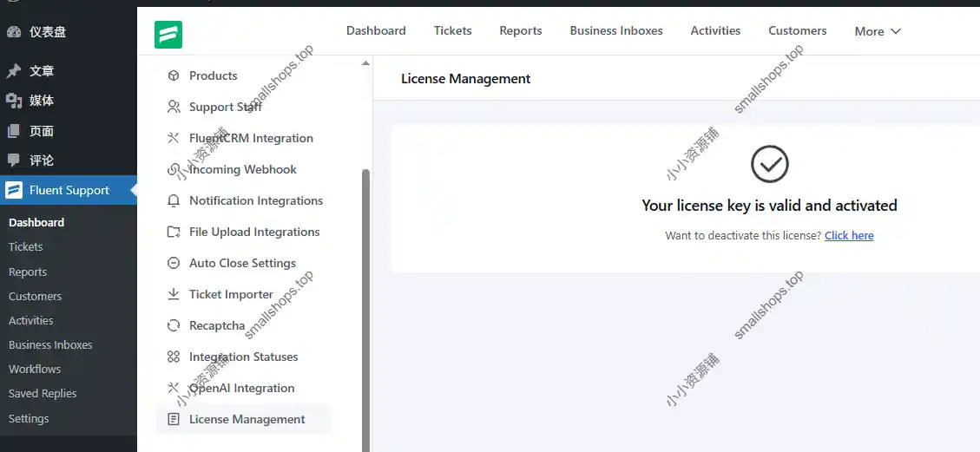Click the comment bubble icon beside 评论

(x=14, y=160)
